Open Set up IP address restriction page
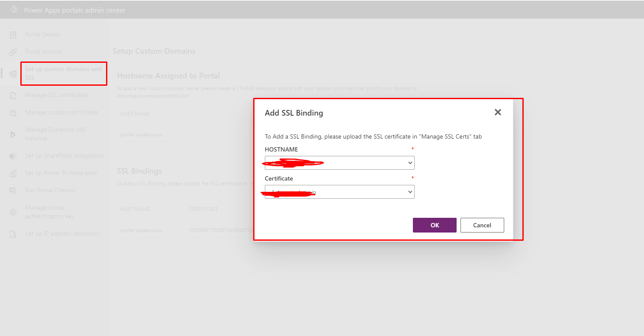 point(62,233)
